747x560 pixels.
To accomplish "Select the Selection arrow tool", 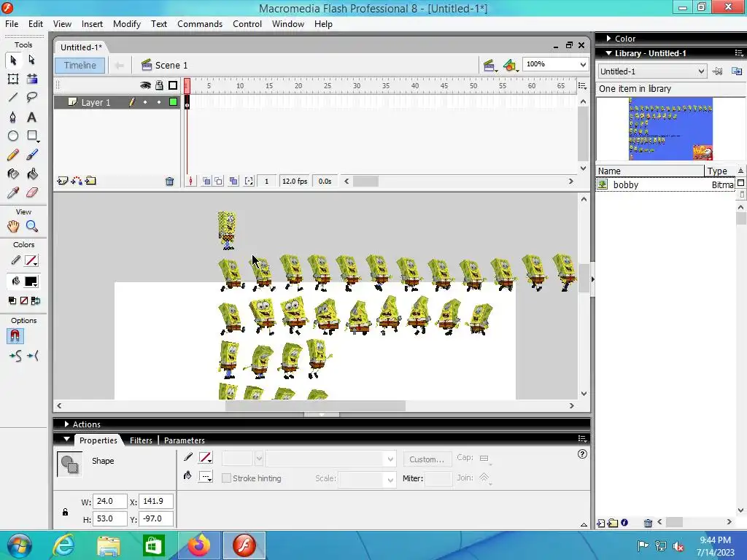I will [13, 60].
